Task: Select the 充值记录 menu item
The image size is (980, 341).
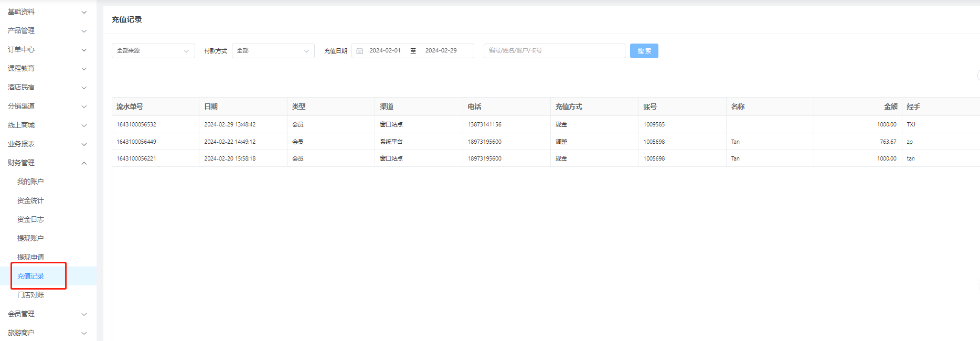Action: pyautogui.click(x=31, y=276)
